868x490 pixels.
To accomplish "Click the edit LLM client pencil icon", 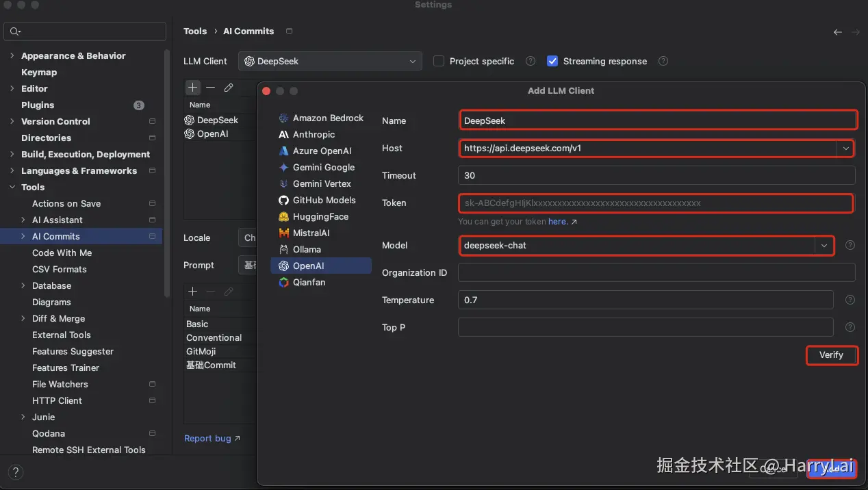I will pyautogui.click(x=229, y=88).
